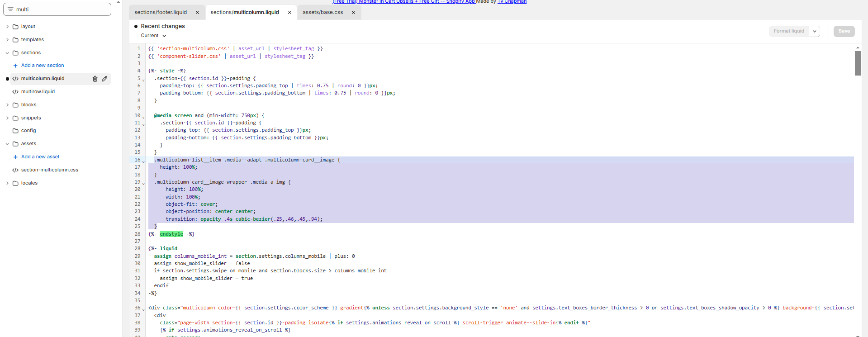Switch to the sections/footer.liquid tab
The width and height of the screenshot is (868, 337).
coord(161,12)
